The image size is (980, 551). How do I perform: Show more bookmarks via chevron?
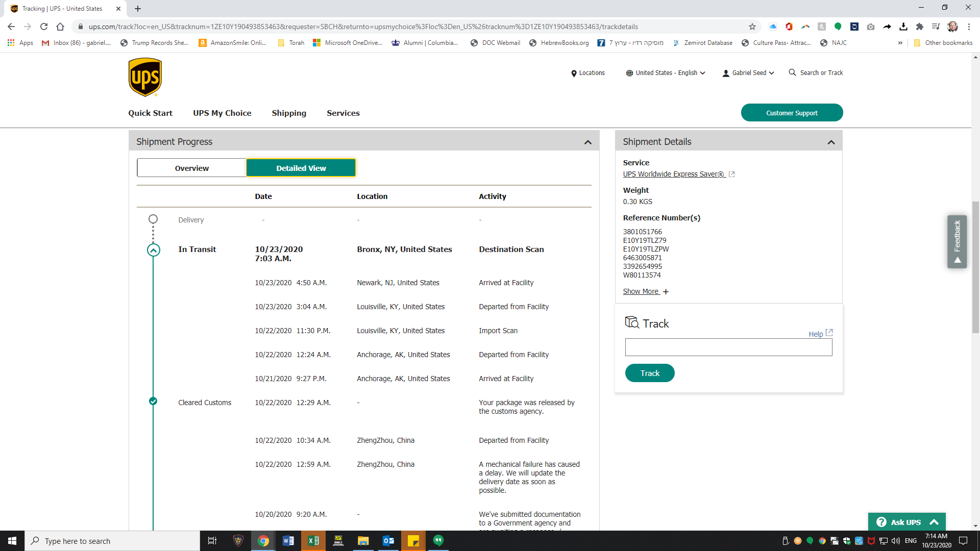tap(900, 43)
